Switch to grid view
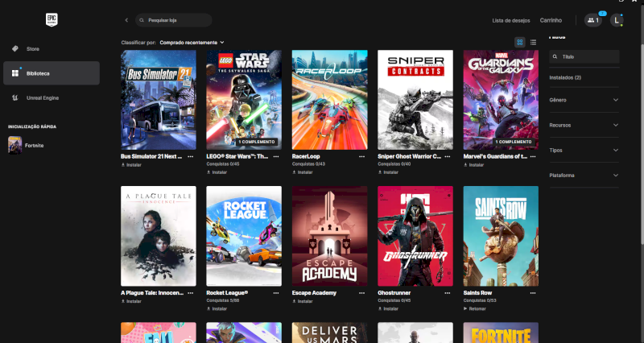Screen dimensions: 644x343 point(520,42)
